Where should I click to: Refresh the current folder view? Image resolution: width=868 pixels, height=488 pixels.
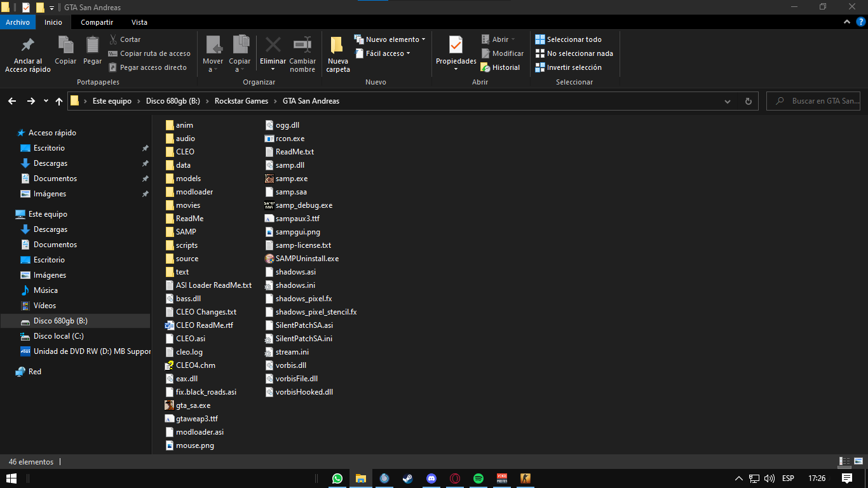(748, 101)
